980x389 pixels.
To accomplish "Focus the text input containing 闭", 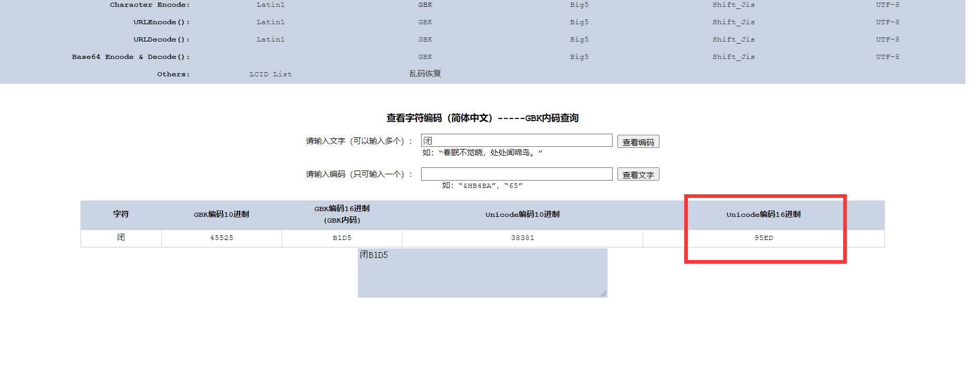I will pos(516,141).
